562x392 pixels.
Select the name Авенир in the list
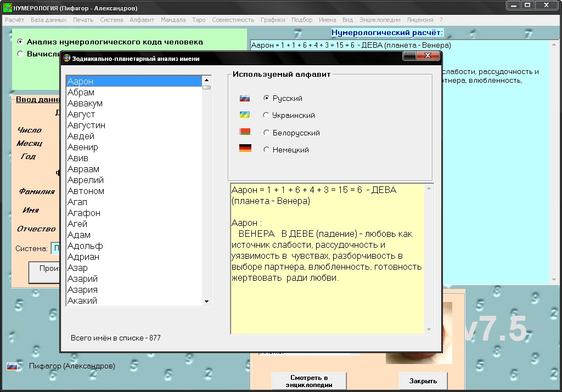pos(134,147)
